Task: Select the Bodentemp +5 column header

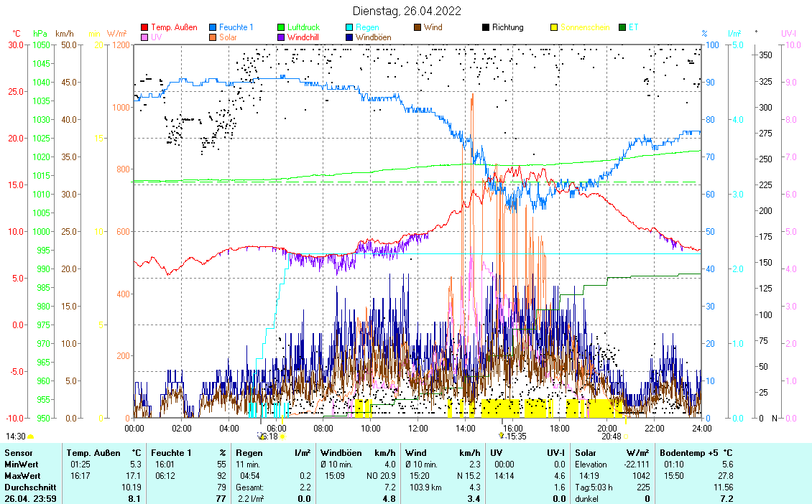Action: coord(690,453)
